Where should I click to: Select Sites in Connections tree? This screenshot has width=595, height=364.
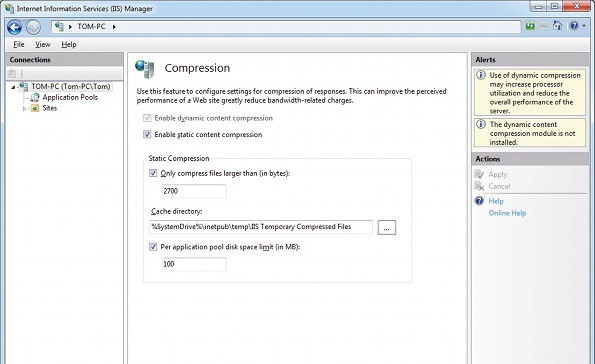pos(49,108)
